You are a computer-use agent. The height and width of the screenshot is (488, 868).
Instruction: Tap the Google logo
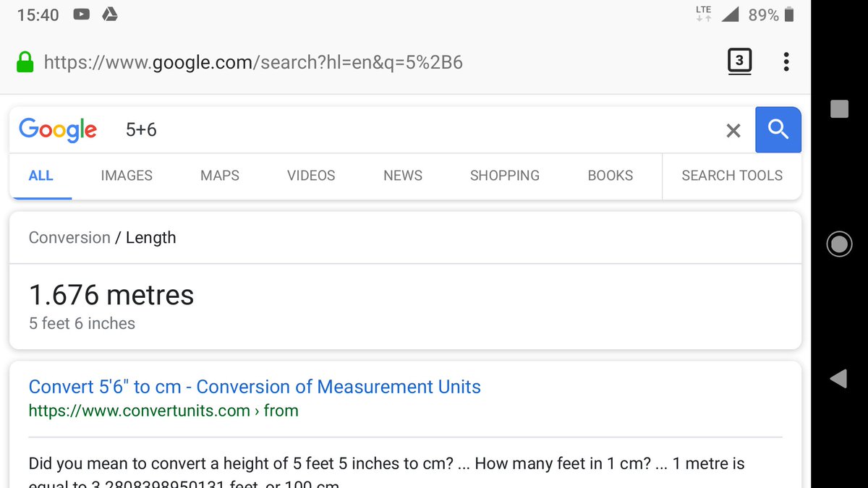(x=58, y=130)
